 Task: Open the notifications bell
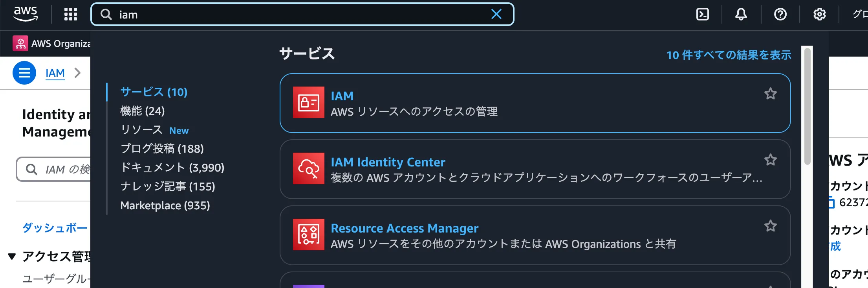(741, 15)
